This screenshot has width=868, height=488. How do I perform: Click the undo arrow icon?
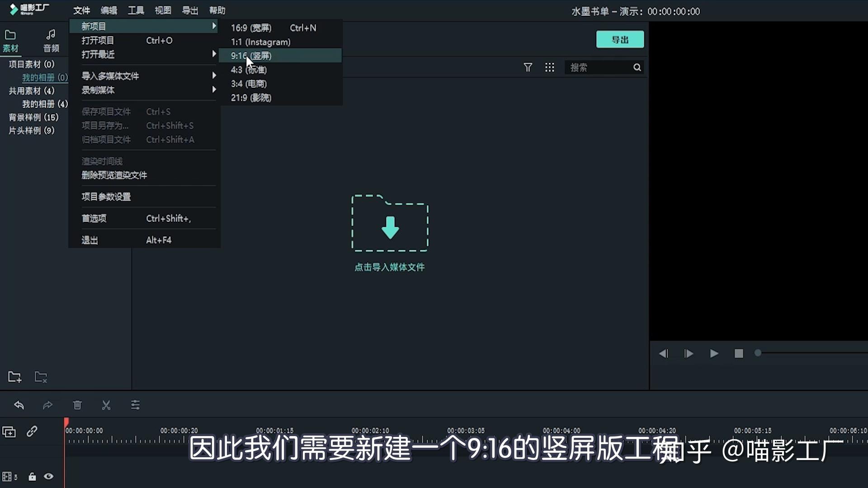(x=19, y=405)
